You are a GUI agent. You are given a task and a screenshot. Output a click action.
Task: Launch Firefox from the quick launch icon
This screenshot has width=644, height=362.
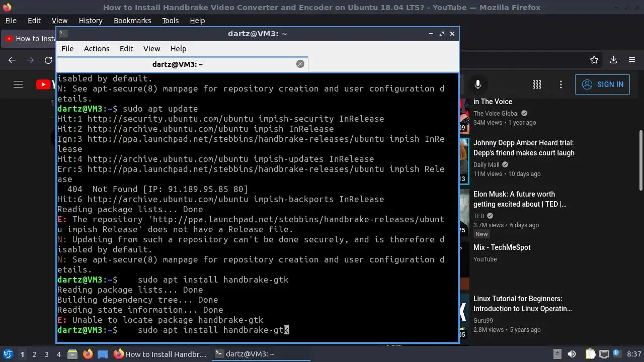click(x=88, y=354)
